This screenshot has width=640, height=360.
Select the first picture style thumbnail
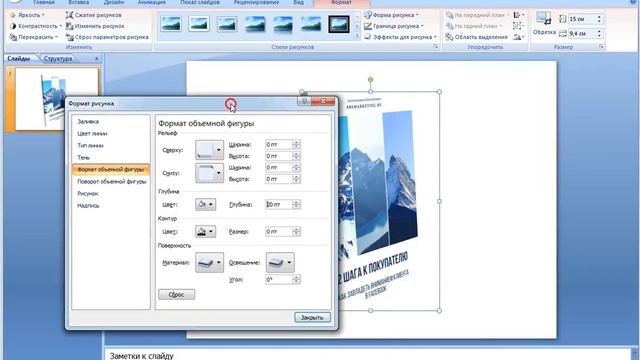coord(171,24)
